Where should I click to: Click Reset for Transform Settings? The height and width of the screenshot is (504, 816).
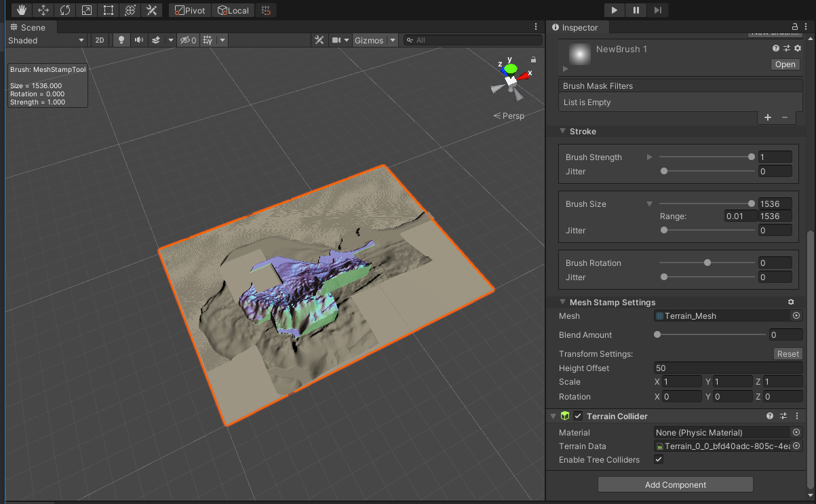point(788,353)
